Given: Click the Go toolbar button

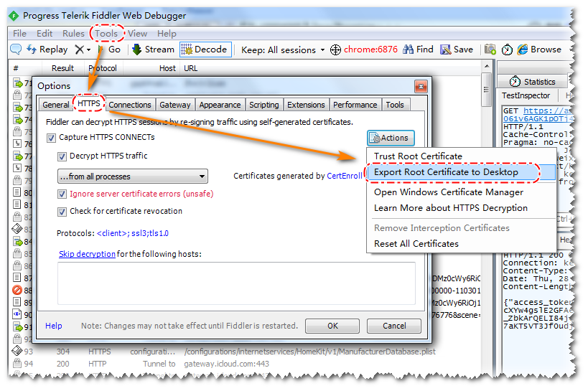Looking at the screenshot, I should [x=110, y=50].
